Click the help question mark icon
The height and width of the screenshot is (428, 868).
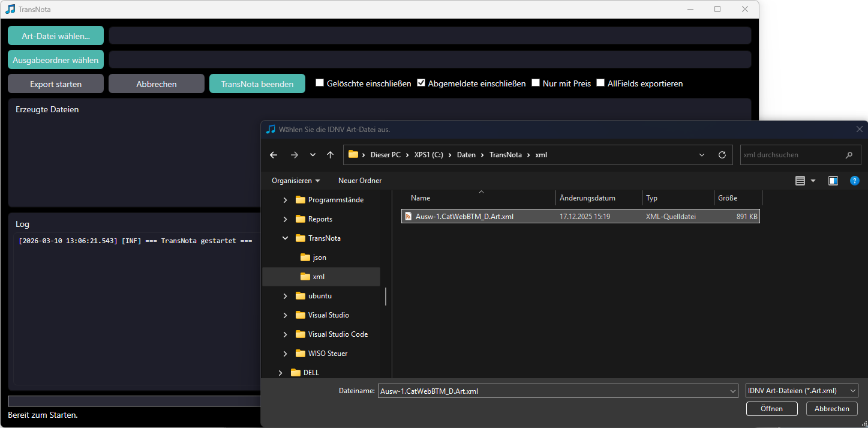coord(855,181)
